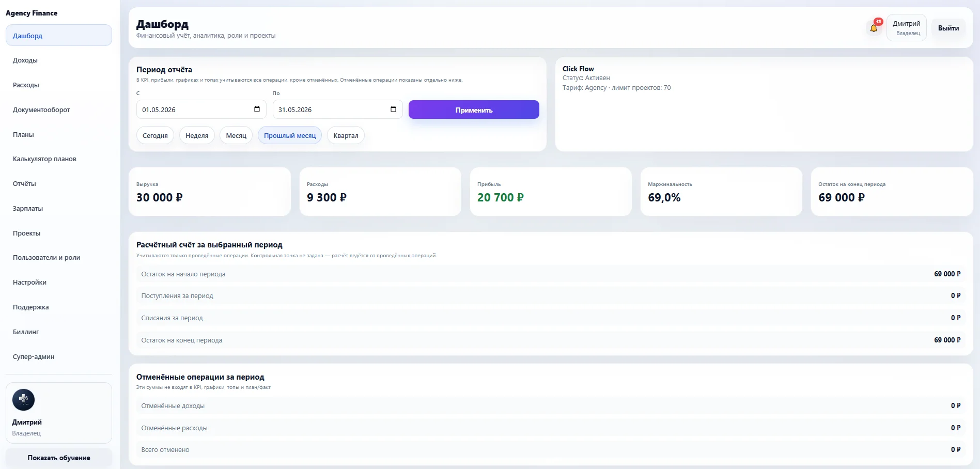Viewport: 980px width, 469px height.
Task: Open Пользователи и роли page
Action: [x=59, y=258]
